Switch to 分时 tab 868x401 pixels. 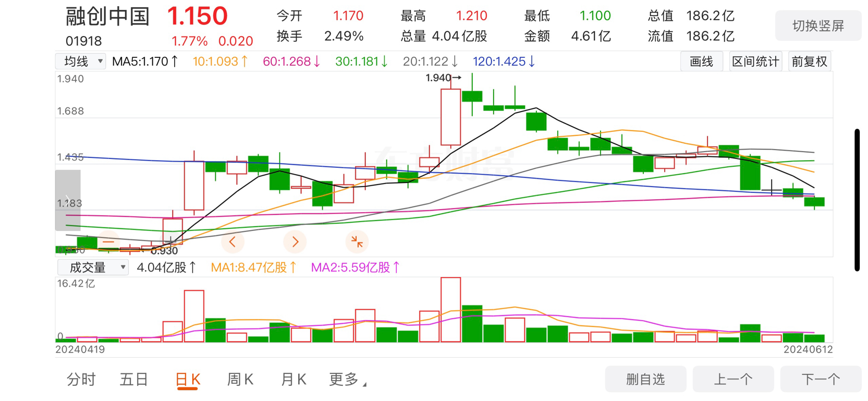click(x=81, y=380)
